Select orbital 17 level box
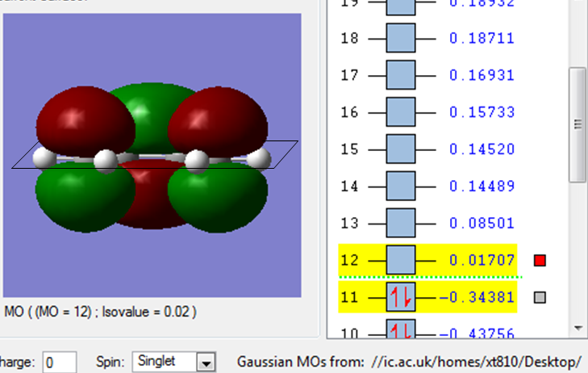The height and width of the screenshot is (373, 588). (x=401, y=75)
